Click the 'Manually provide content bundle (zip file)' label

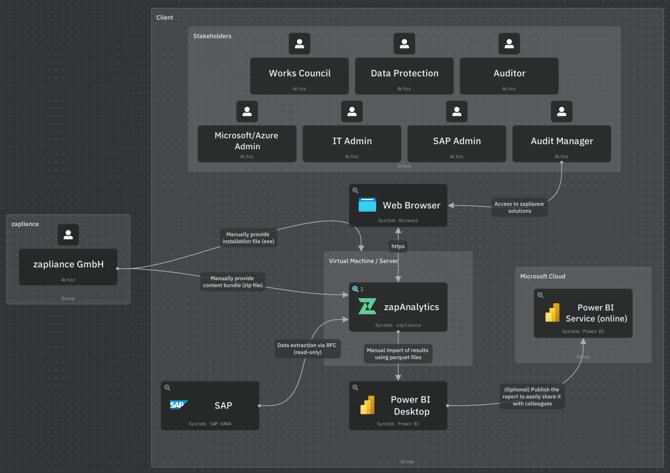pyautogui.click(x=232, y=282)
